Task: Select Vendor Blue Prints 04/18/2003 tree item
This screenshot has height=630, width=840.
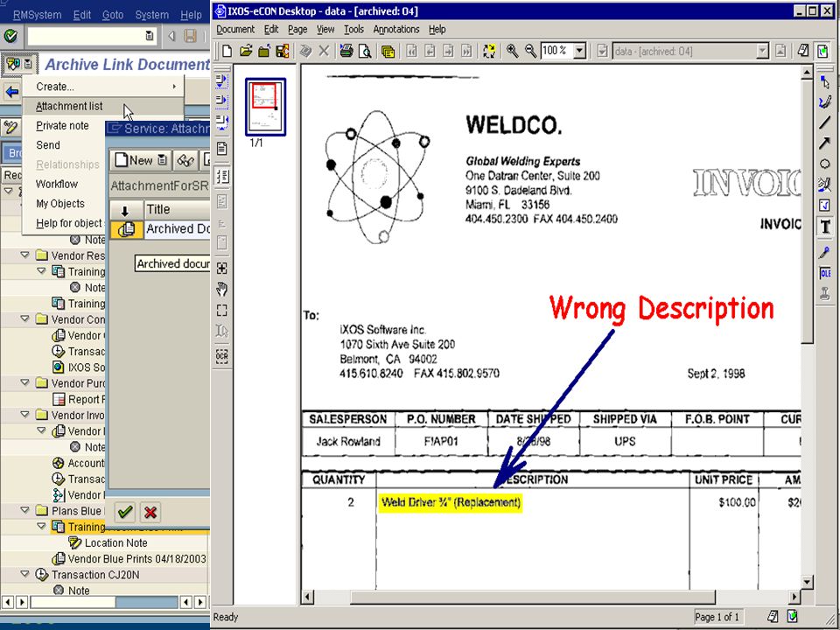Action: [x=136, y=559]
